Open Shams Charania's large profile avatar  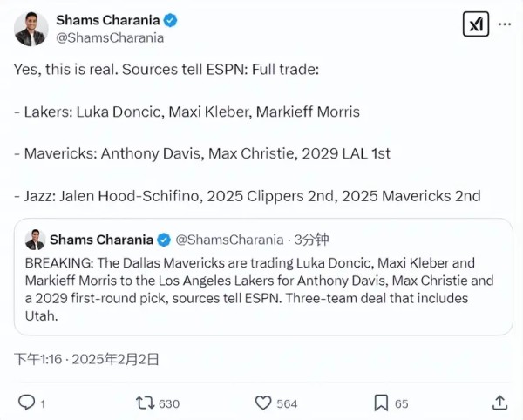[31, 29]
